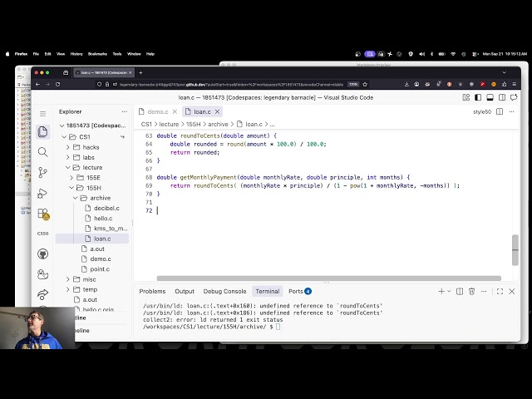Open hello.c in the explorer

pyautogui.click(x=103, y=219)
